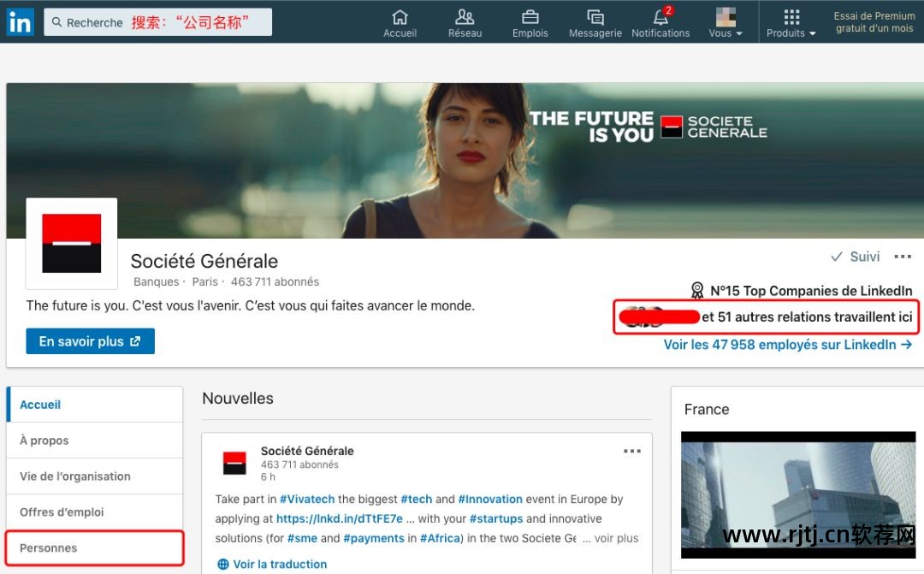
Task: Click Essai de Premium gratuit link
Action: [x=874, y=22]
